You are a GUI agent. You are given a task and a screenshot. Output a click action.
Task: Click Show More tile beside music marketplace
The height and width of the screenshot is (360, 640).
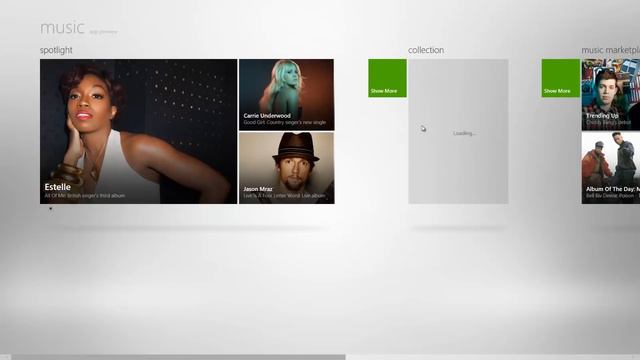[x=561, y=78]
